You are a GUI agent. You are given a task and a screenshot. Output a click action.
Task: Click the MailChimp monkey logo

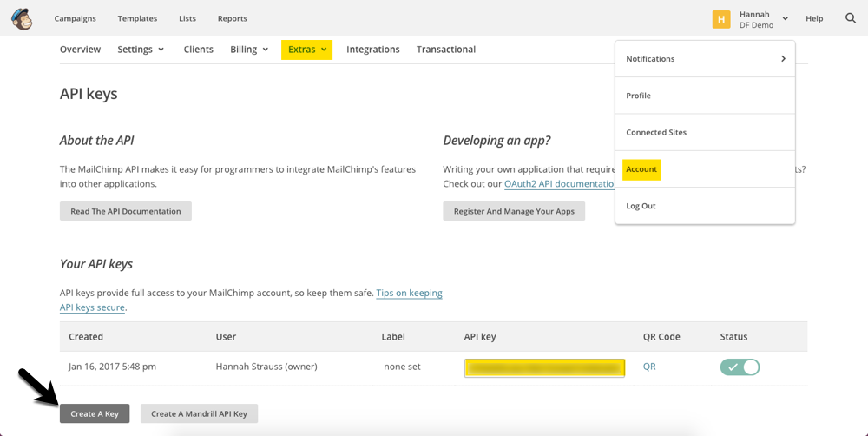[x=22, y=19]
